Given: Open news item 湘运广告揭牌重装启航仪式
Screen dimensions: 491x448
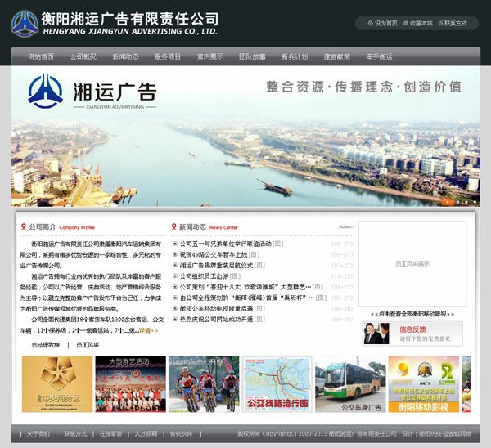Looking at the screenshot, I should [x=217, y=266].
